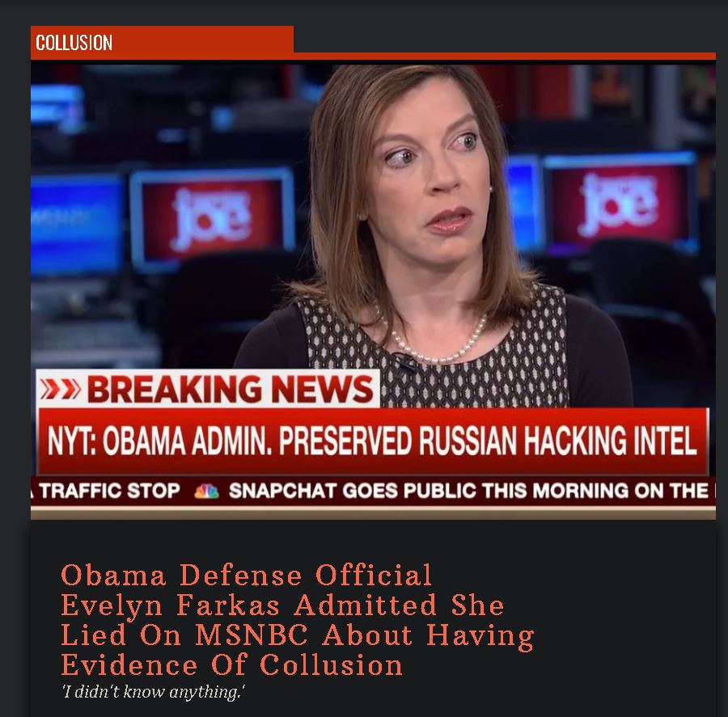The width and height of the screenshot is (728, 717).
Task: Click the orange divider line beside the COLLUSION label
Action: coord(505,56)
